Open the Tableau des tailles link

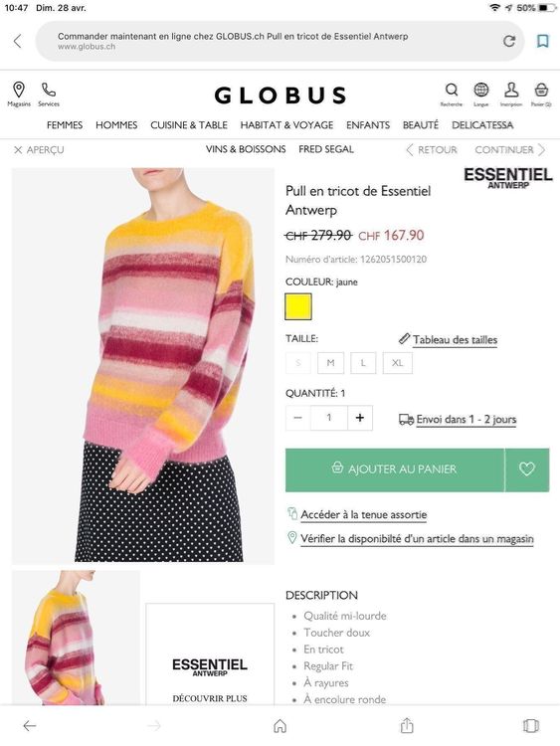[455, 340]
